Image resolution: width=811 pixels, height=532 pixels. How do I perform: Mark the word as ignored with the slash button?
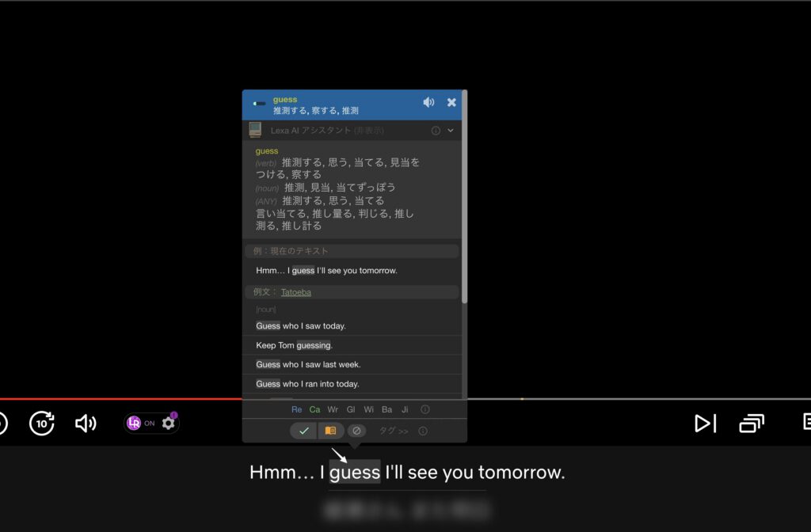point(356,431)
